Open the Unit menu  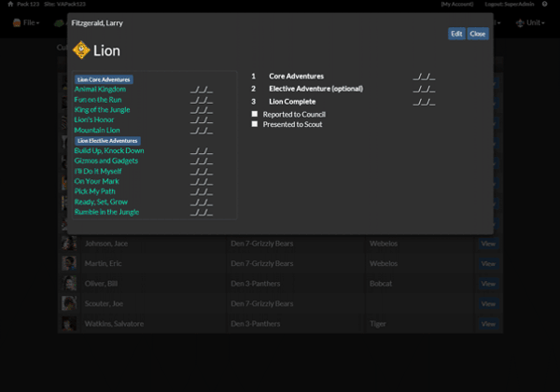tap(530, 22)
